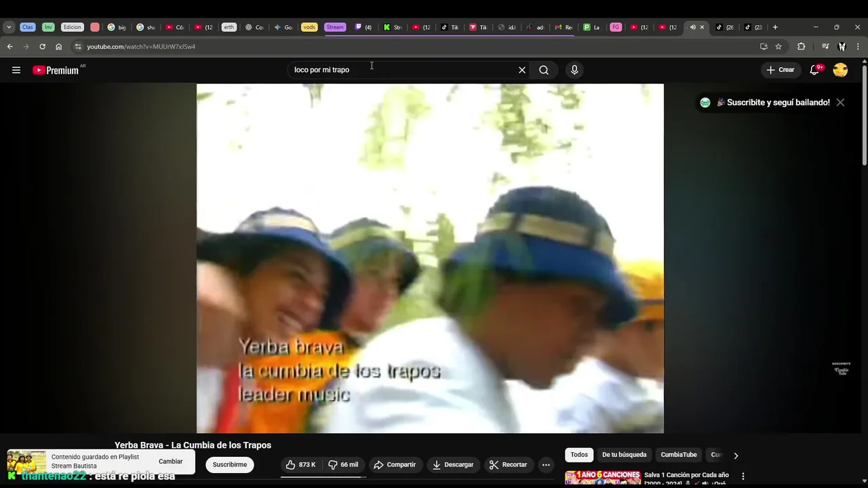Switch to the tab labeled ads

(x=535, y=27)
